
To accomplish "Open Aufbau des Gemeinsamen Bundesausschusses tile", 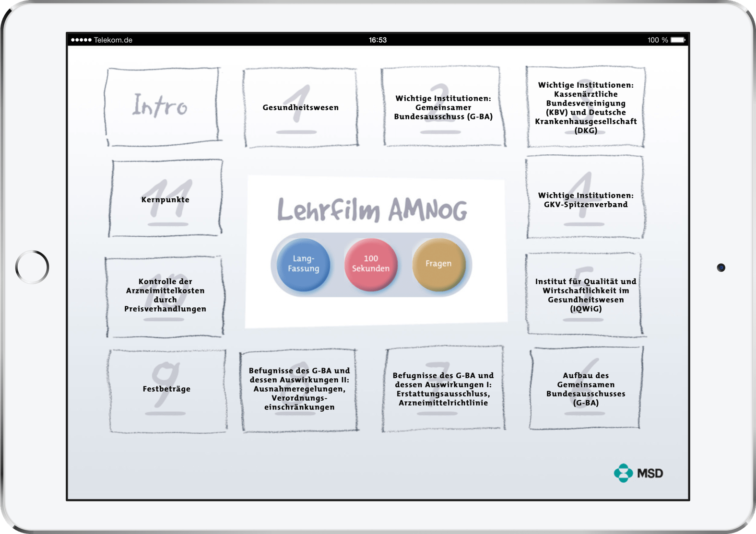I will 586,388.
